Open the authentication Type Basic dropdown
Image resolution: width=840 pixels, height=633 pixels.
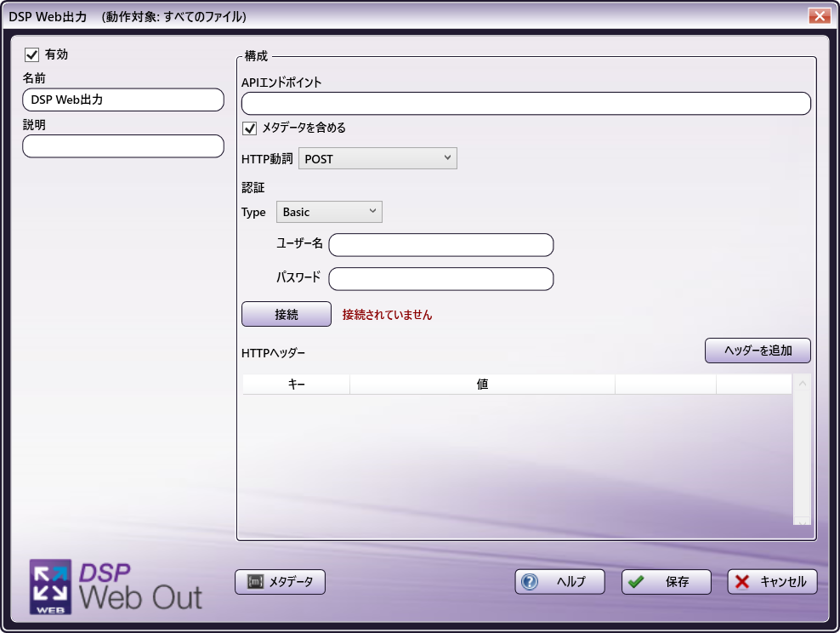point(329,212)
